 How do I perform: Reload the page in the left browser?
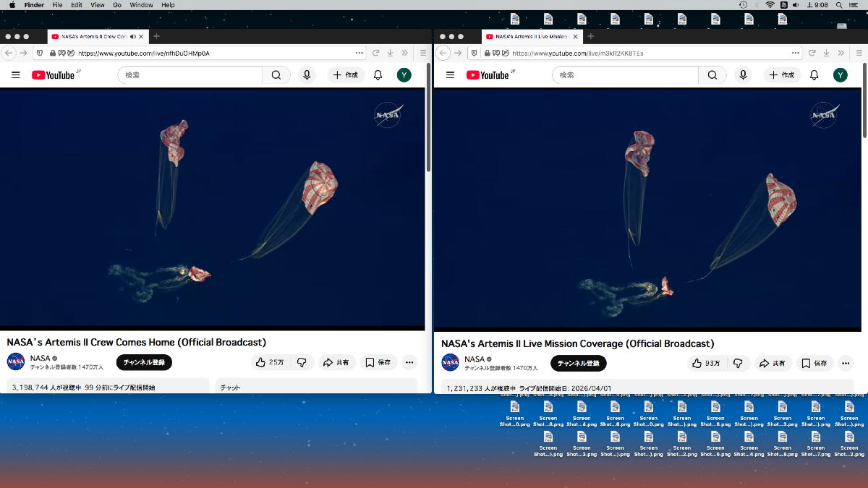376,53
